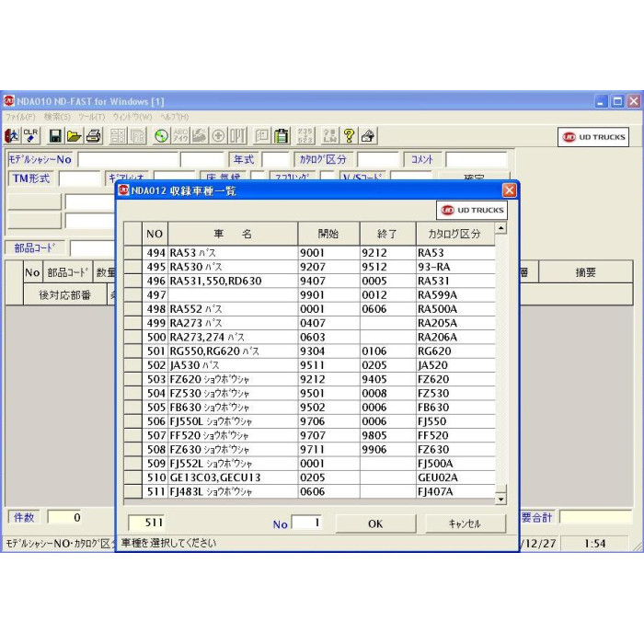The height and width of the screenshot is (644, 644).
Task: Select row 499 RA273 バス
Action: [310, 323]
